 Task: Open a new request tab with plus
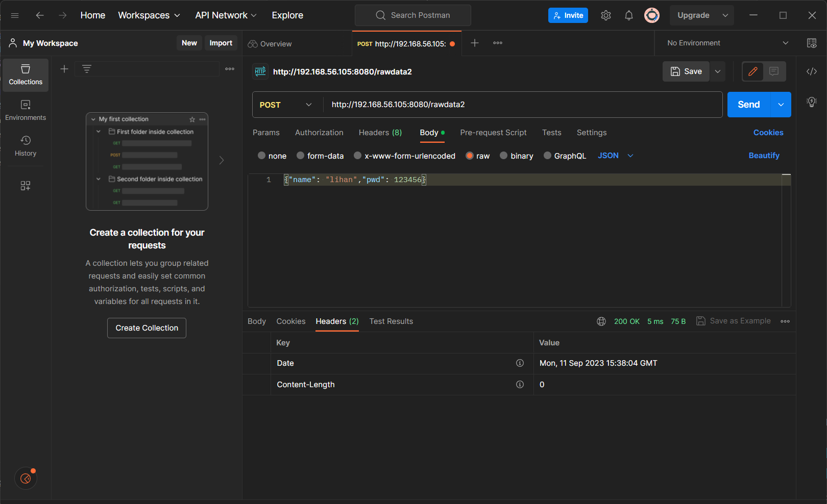point(475,43)
